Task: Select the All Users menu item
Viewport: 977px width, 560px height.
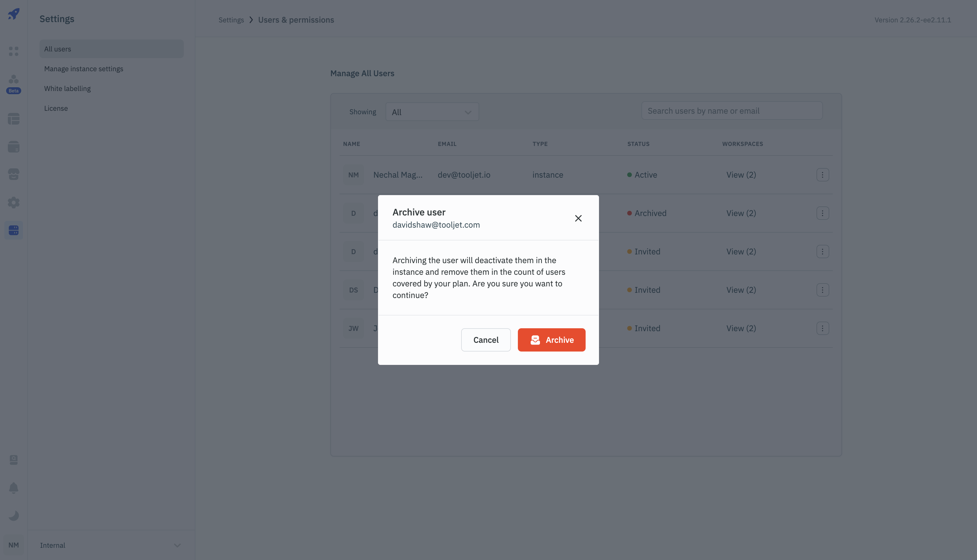Action: (111, 48)
